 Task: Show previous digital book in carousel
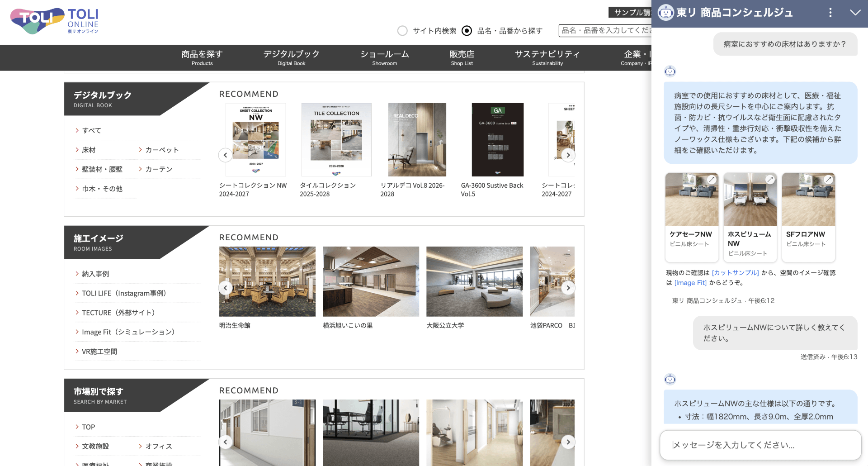(x=225, y=155)
